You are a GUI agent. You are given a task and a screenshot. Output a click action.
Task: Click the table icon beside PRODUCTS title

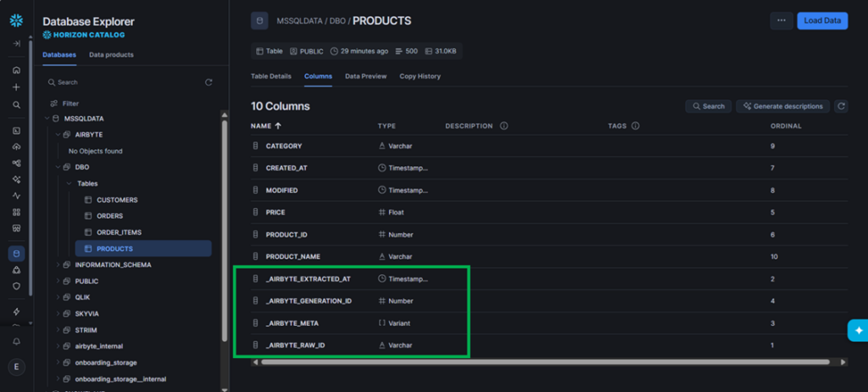259,21
